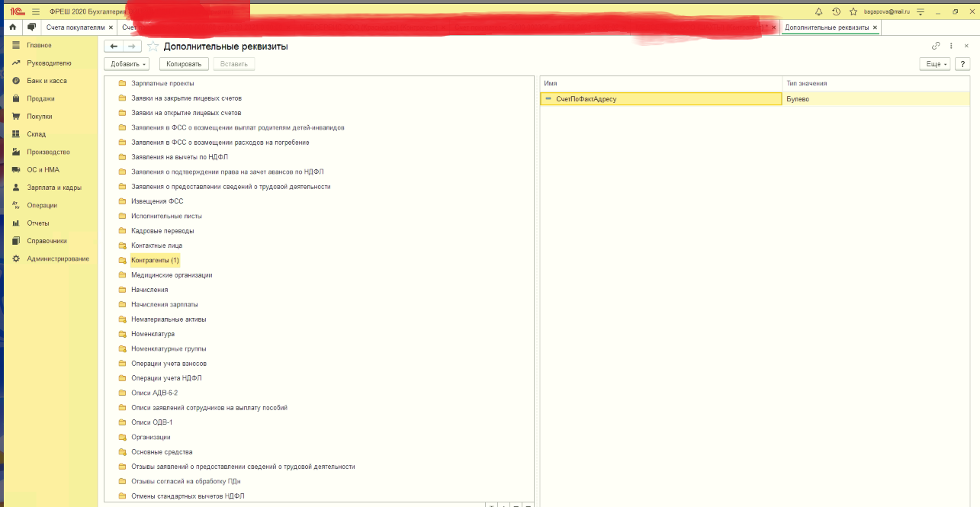The height and width of the screenshot is (507, 980).
Task: Select the СчетПоФактАдресу attribute row
Action: [586, 99]
